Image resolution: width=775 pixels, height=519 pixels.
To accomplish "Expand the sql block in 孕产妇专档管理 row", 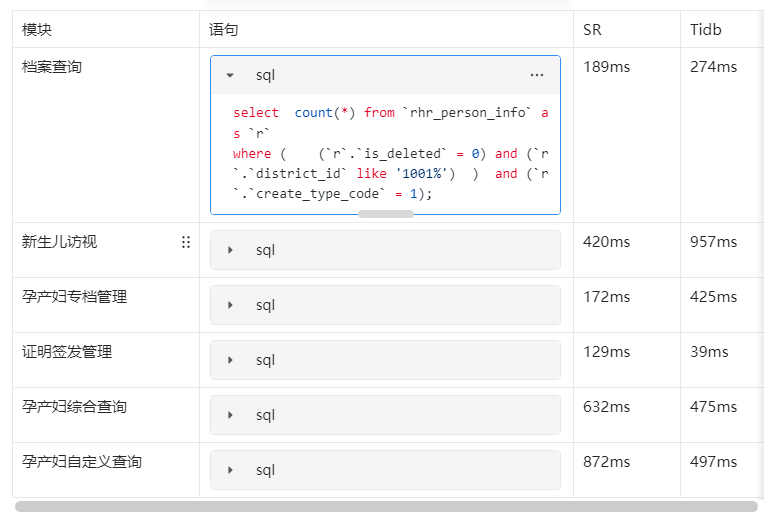I will click(230, 305).
